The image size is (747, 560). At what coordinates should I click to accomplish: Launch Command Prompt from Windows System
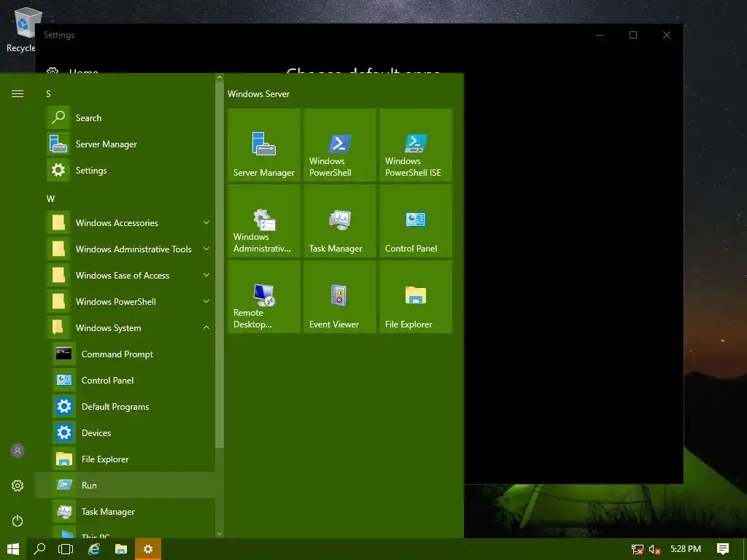[125, 354]
